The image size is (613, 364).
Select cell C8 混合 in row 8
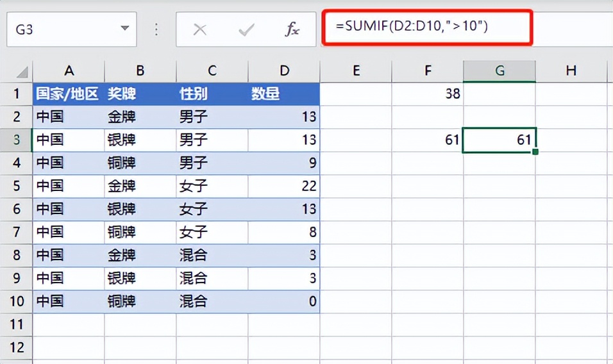pyautogui.click(x=212, y=255)
